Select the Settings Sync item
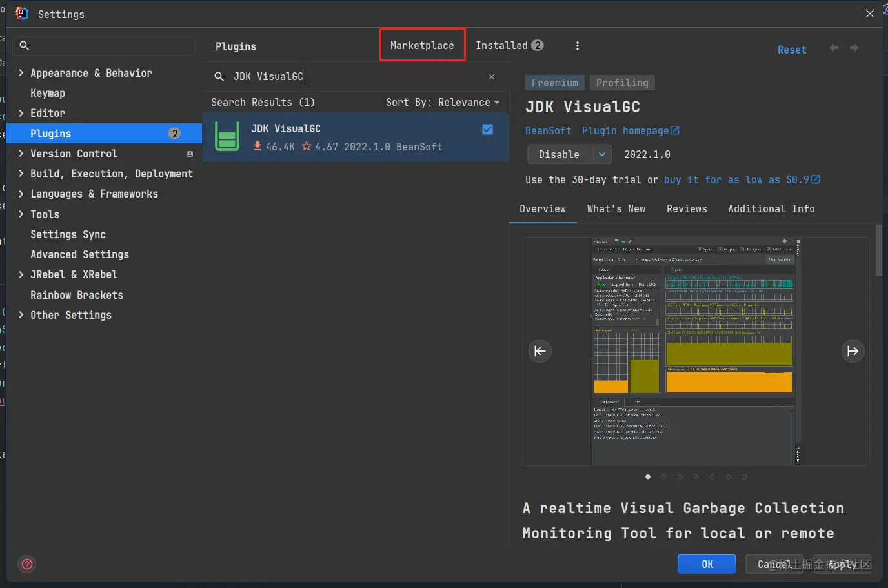Image resolution: width=888 pixels, height=588 pixels. pyautogui.click(x=68, y=234)
